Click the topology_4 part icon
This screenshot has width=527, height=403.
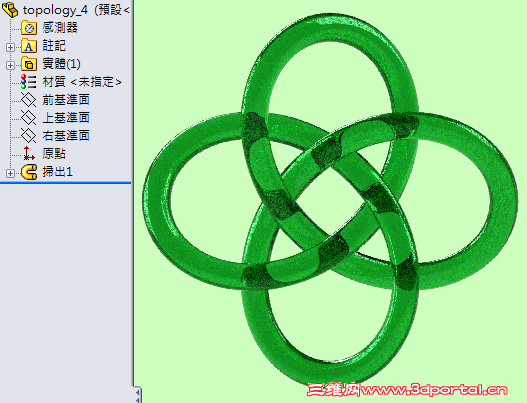pos(10,10)
